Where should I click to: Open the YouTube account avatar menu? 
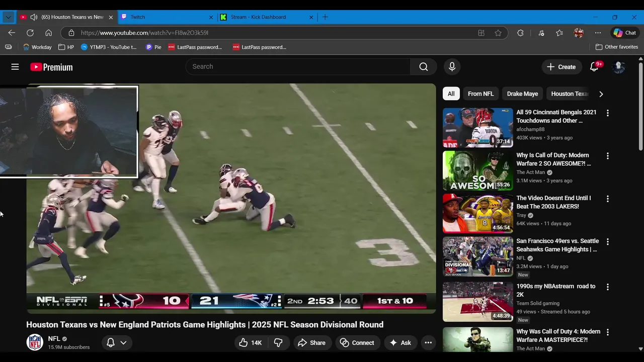click(619, 67)
